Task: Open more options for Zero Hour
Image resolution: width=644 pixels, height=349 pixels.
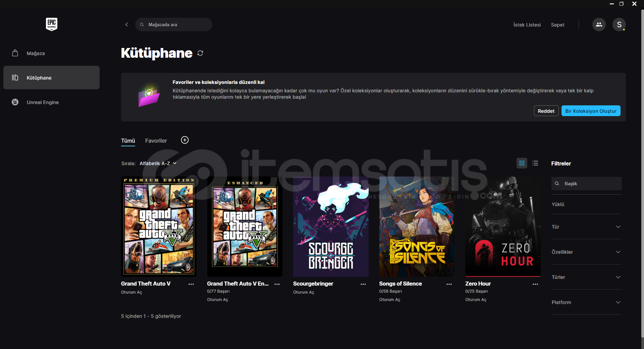Action: [535, 284]
